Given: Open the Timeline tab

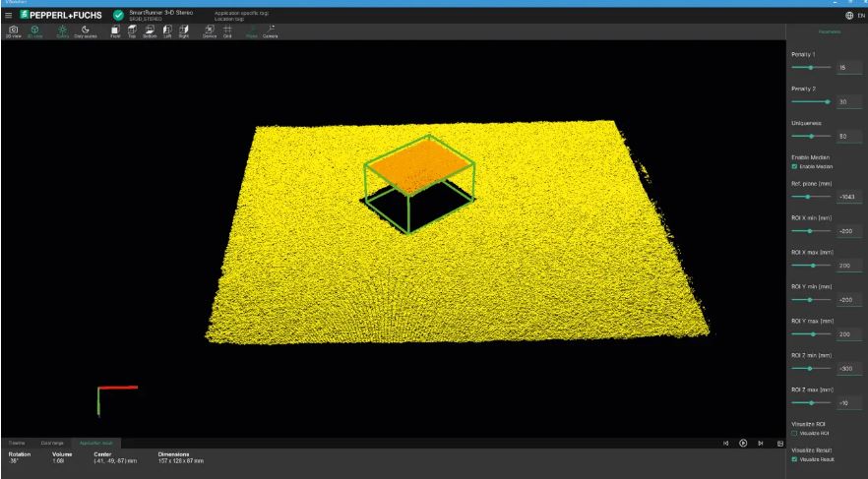Looking at the screenshot, I should (x=17, y=443).
